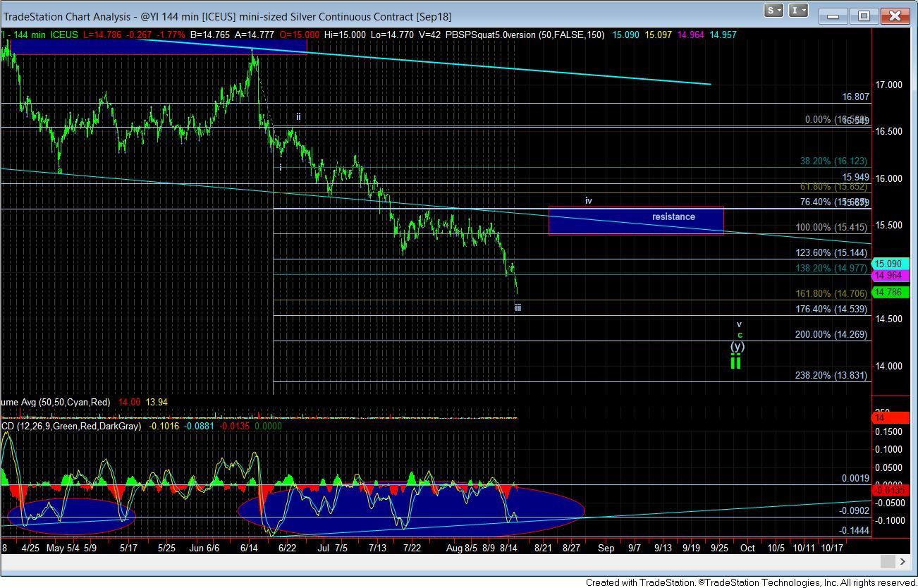
Task: Click the 176.40% (14.539) Fibonacci label
Action: [x=831, y=309]
